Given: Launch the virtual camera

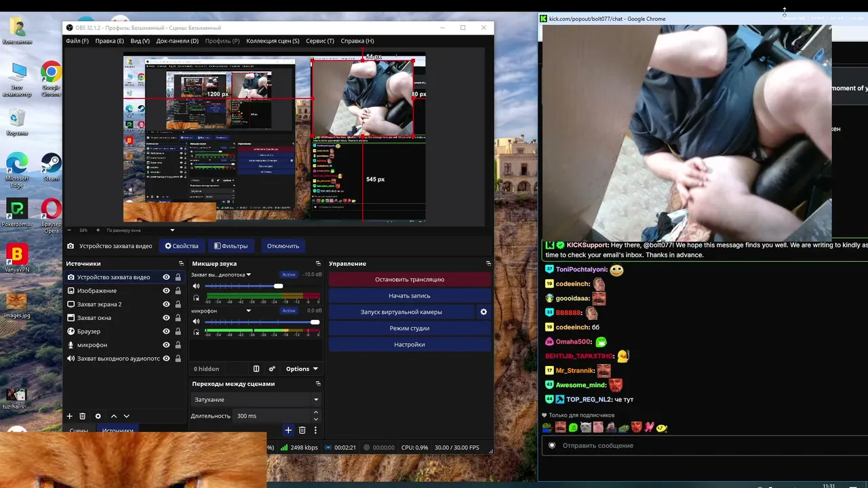Looking at the screenshot, I should point(401,312).
